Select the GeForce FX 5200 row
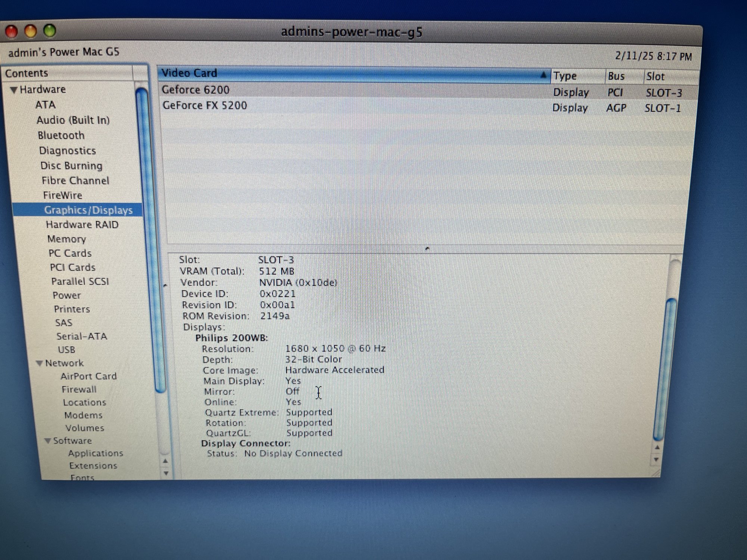Screen dimensions: 747x560 tap(428, 106)
